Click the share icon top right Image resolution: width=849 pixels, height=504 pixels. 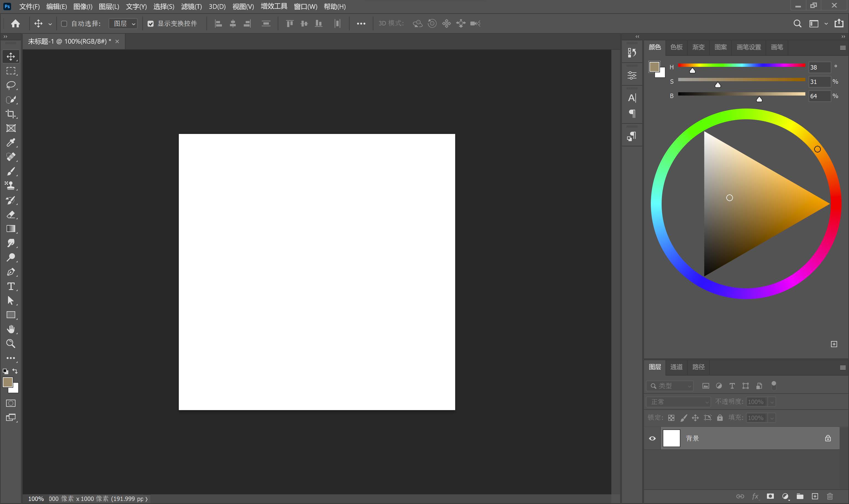pos(839,23)
